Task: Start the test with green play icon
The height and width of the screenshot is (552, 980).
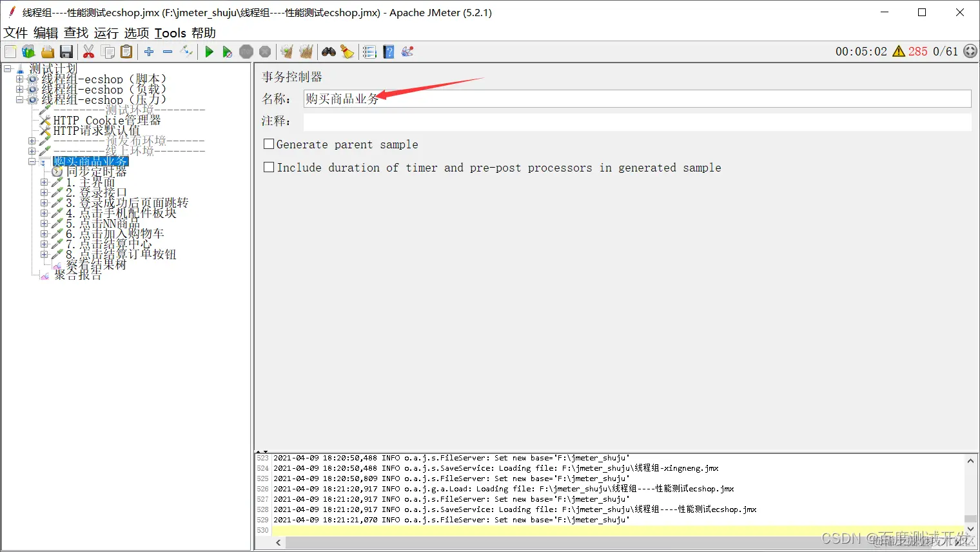Action: 209,52
